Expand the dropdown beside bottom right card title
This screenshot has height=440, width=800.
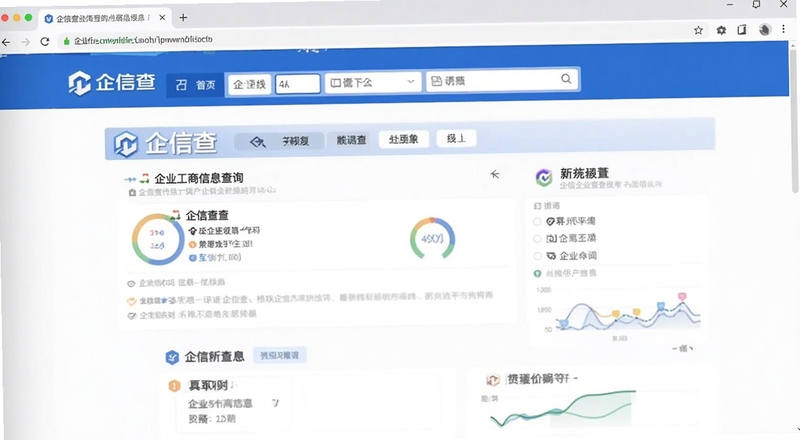click(576, 379)
